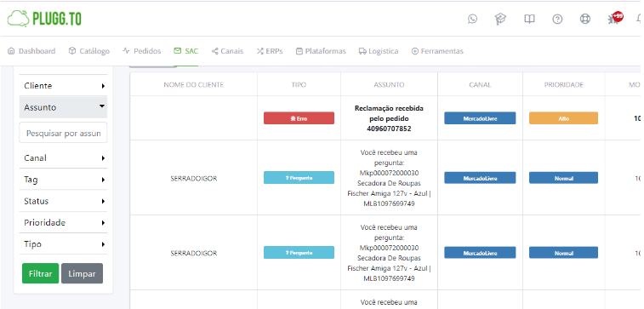Image resolution: width=644 pixels, height=309 pixels.
Task: Click the gray Limpar button
Action: click(83, 273)
